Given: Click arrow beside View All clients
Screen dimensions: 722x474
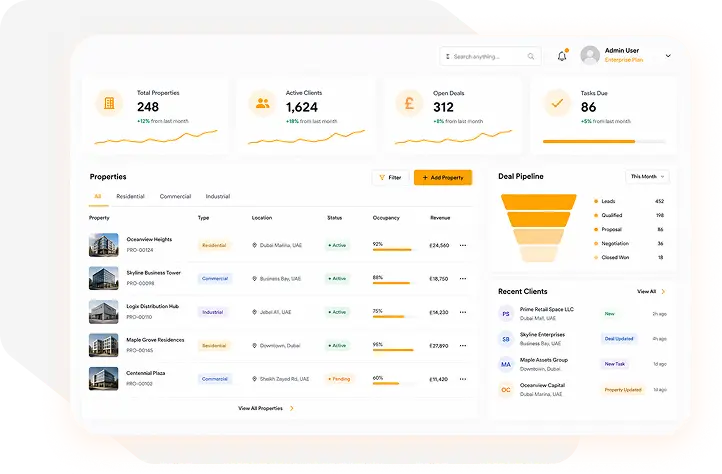Looking at the screenshot, I should tap(664, 292).
